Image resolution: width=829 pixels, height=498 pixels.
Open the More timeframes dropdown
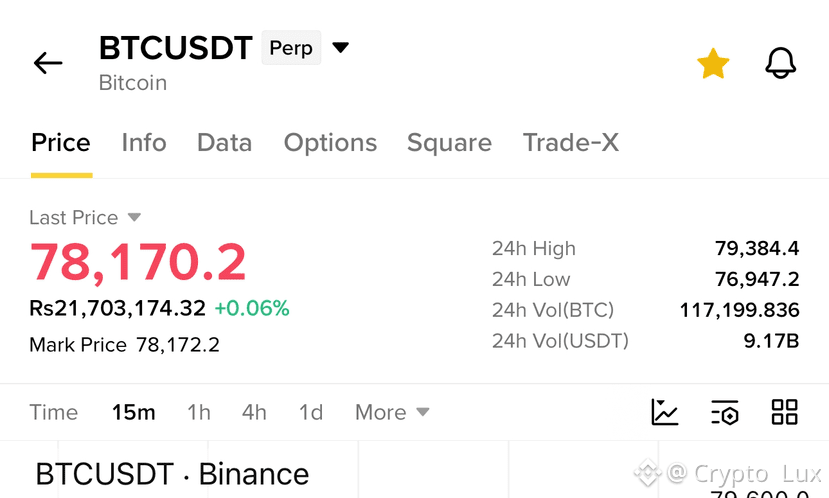pyautogui.click(x=392, y=412)
